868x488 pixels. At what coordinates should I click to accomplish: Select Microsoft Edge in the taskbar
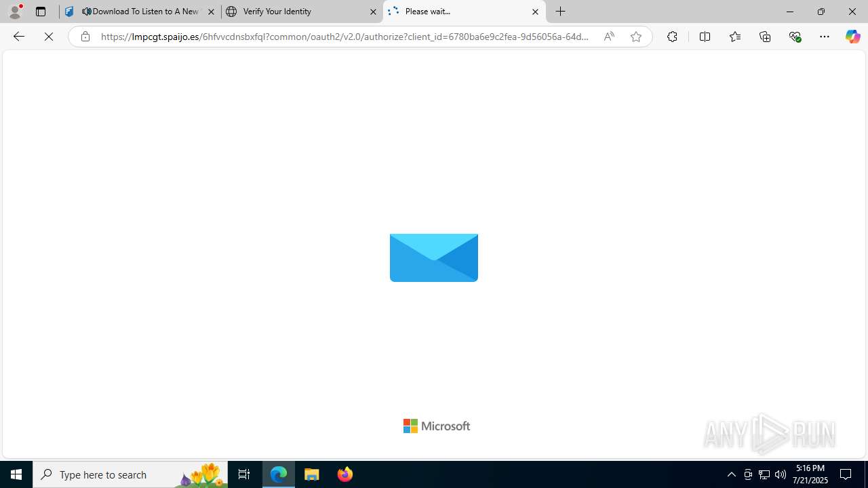tap(279, 474)
